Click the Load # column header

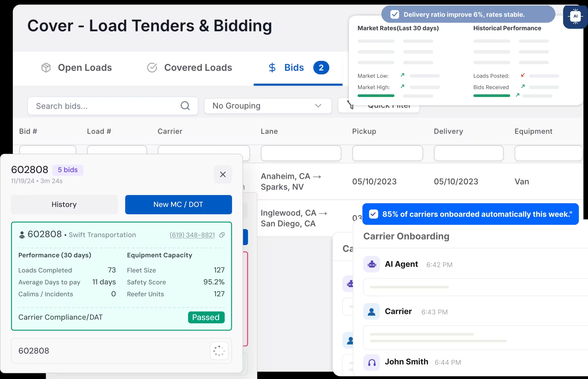tap(99, 131)
